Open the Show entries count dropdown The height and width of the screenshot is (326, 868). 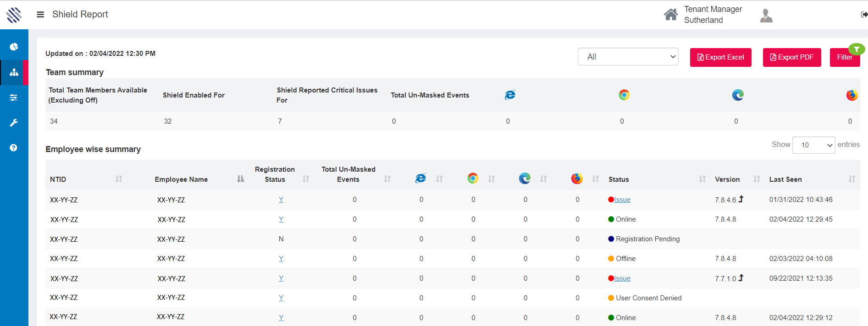coord(813,145)
